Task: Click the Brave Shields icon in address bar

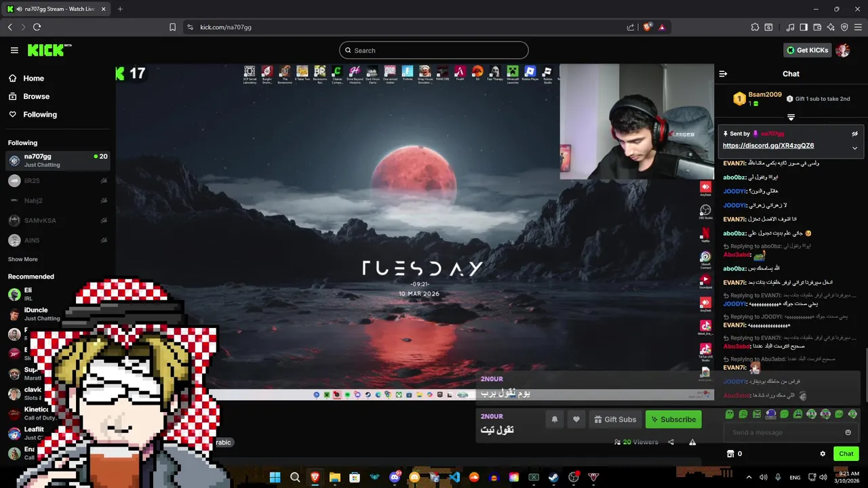Action: point(648,27)
